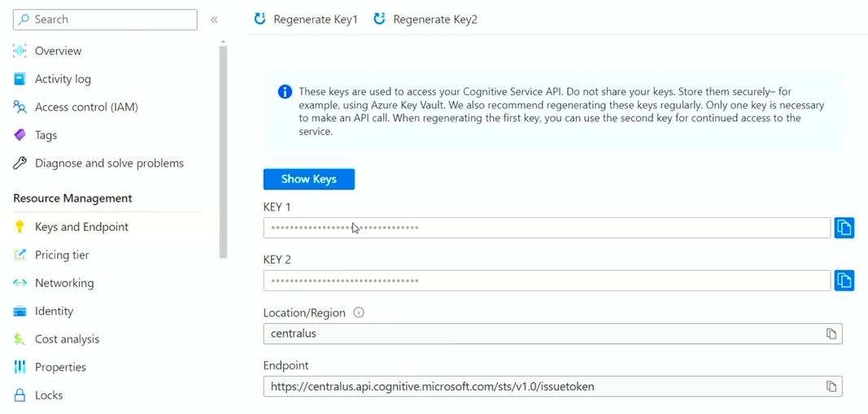The image size is (868, 414).
Task: Copy KEY 1 to clipboard
Action: pyautogui.click(x=844, y=228)
